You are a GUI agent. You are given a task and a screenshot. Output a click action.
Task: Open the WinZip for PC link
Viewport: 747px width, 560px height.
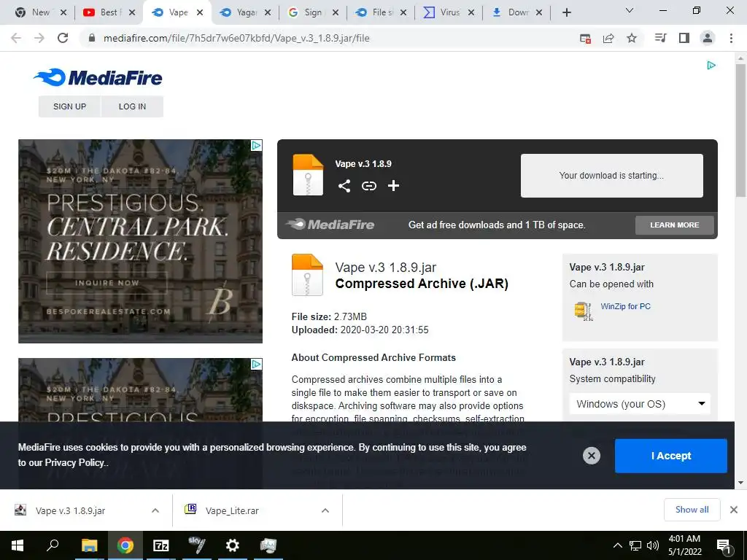click(625, 306)
